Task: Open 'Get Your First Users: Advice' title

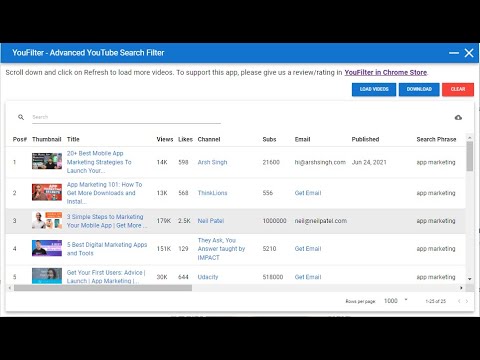Action: pos(106,277)
